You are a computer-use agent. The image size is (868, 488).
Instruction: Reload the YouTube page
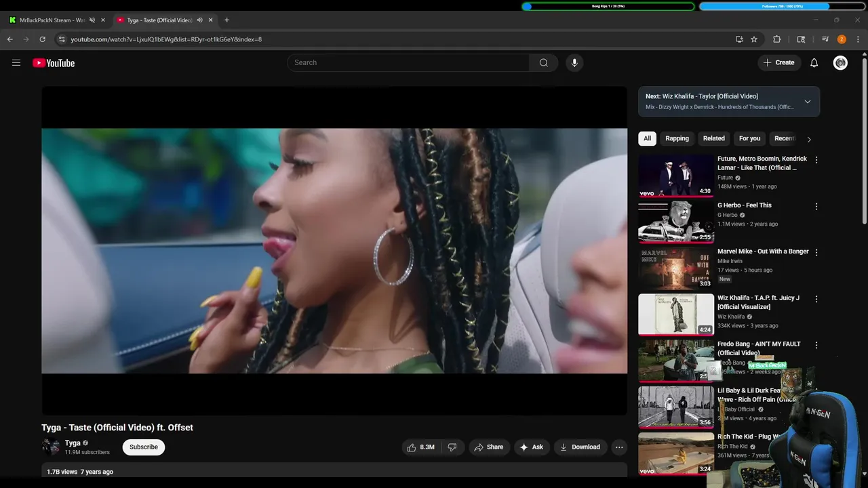[42, 39]
